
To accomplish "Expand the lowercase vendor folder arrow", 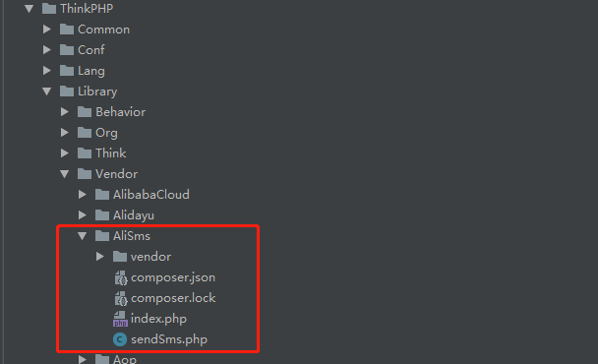I will click(x=100, y=257).
